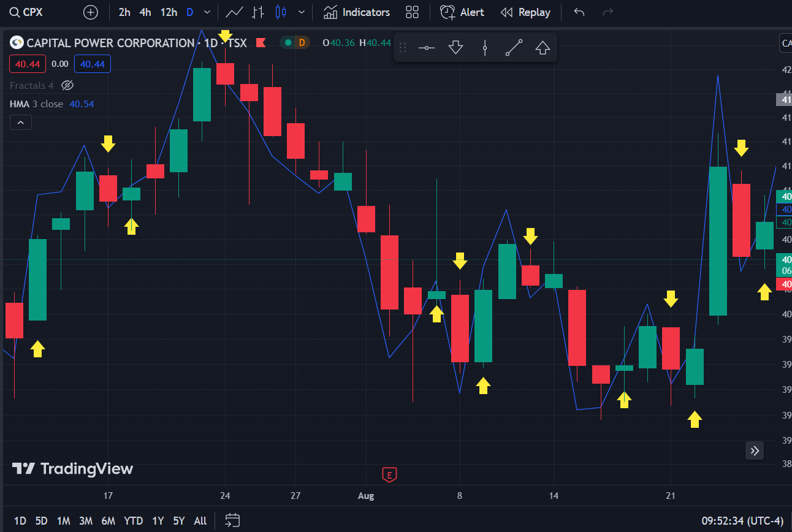Open the timeframe interval dropdown
792x532 pixels.
click(207, 12)
